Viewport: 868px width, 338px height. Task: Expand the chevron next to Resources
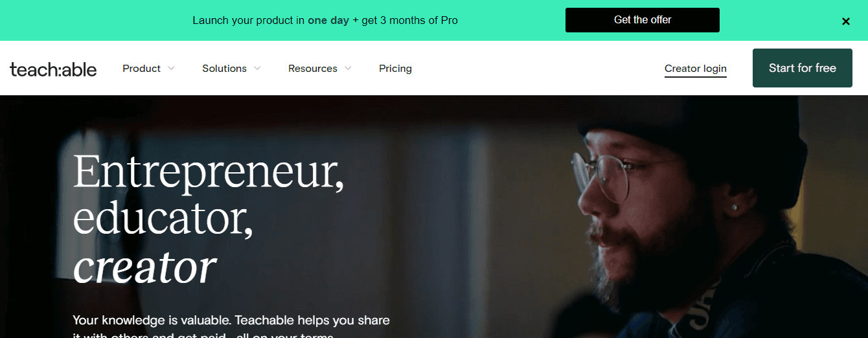(x=348, y=69)
